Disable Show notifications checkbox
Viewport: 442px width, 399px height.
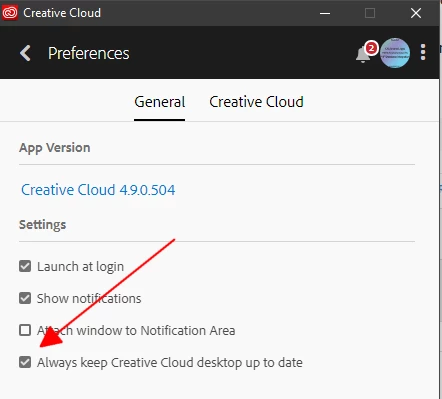tap(25, 298)
